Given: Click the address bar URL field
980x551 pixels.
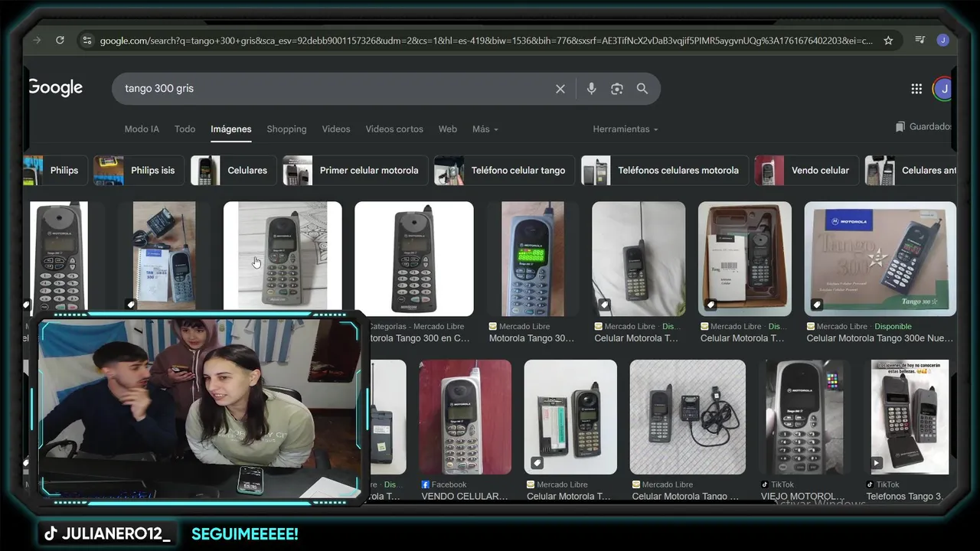Looking at the screenshot, I should [x=486, y=41].
